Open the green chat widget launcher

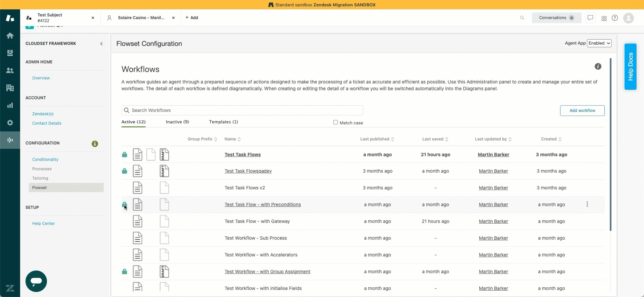pyautogui.click(x=36, y=281)
